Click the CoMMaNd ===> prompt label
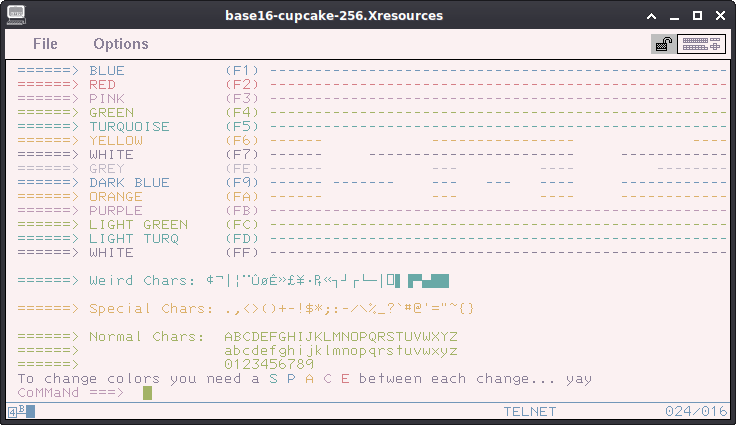Image resolution: width=736 pixels, height=425 pixels. click(x=71, y=393)
